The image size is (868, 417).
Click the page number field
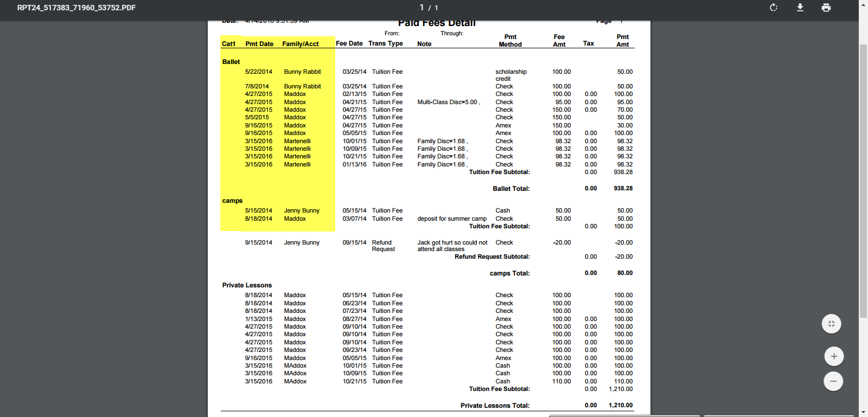(422, 8)
